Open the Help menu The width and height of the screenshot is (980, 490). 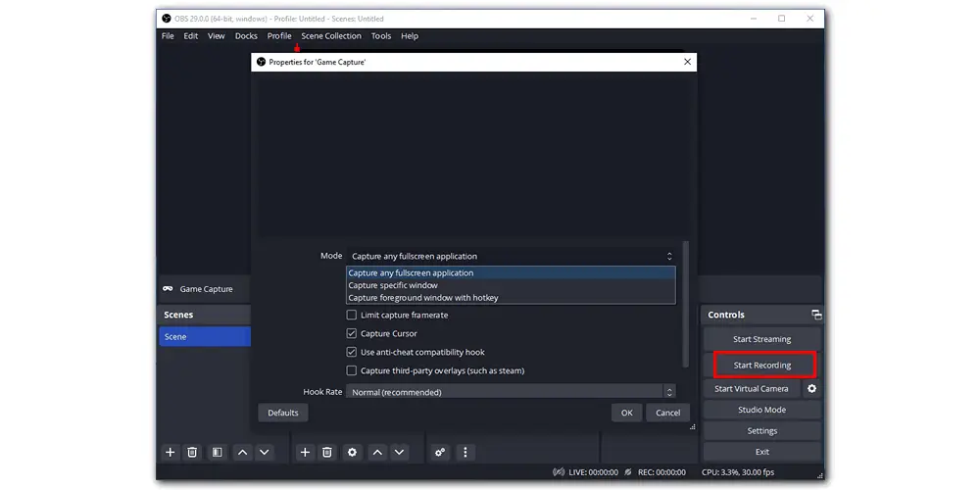click(410, 36)
